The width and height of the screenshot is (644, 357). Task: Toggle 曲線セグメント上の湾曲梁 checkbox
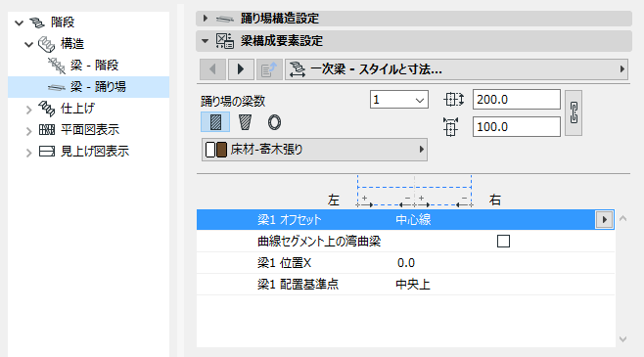coord(503,241)
